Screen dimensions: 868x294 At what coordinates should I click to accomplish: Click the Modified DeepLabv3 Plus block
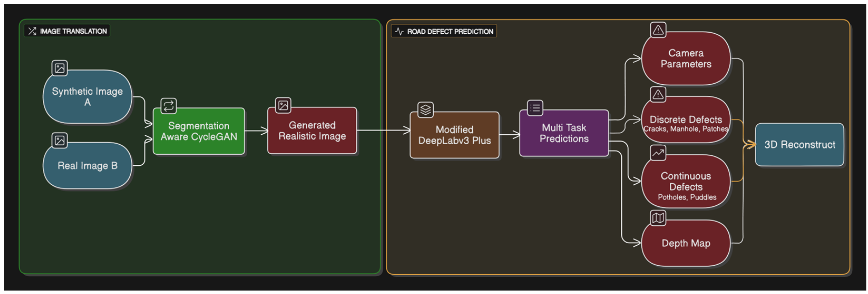point(454,135)
